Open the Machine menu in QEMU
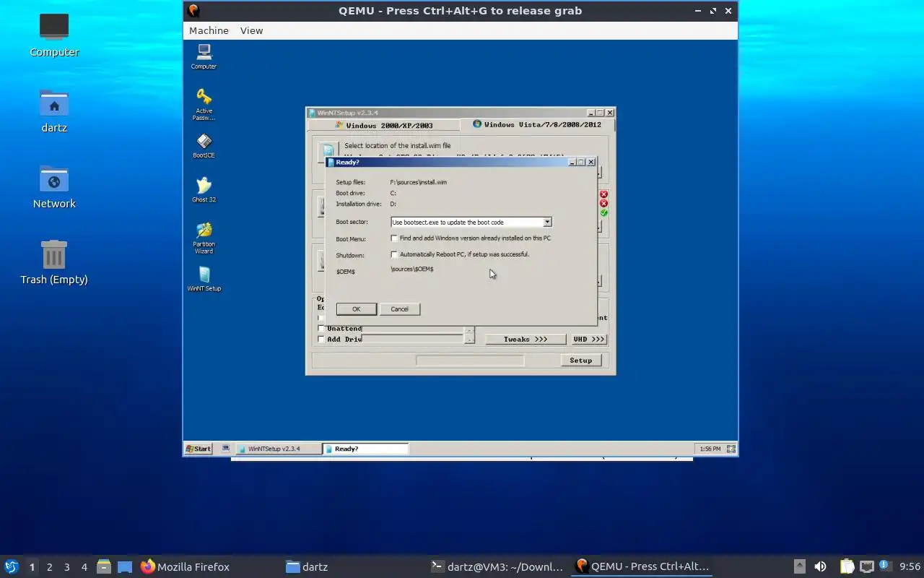Viewport: 924px width, 578px height. click(209, 30)
